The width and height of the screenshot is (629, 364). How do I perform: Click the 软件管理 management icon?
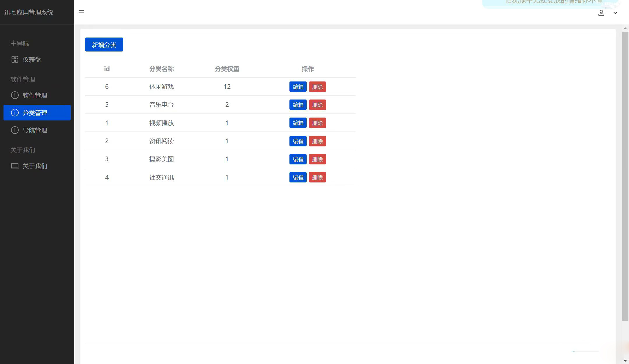(14, 95)
